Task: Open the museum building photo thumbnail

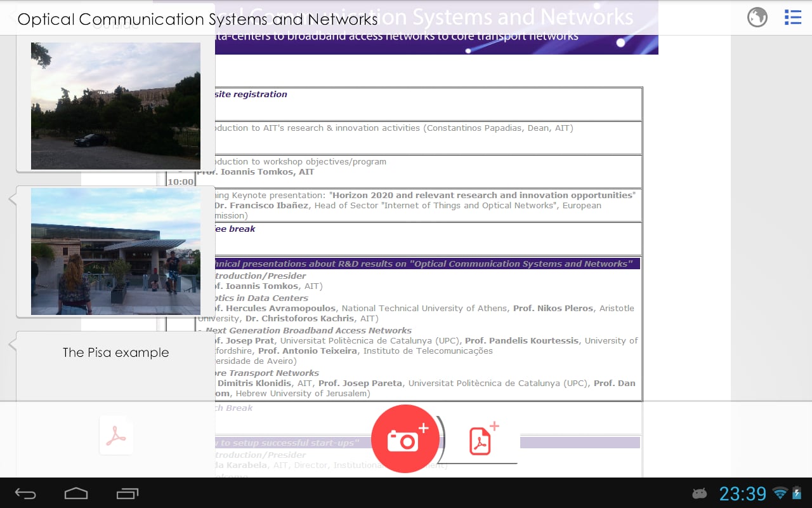Action: pyautogui.click(x=115, y=251)
